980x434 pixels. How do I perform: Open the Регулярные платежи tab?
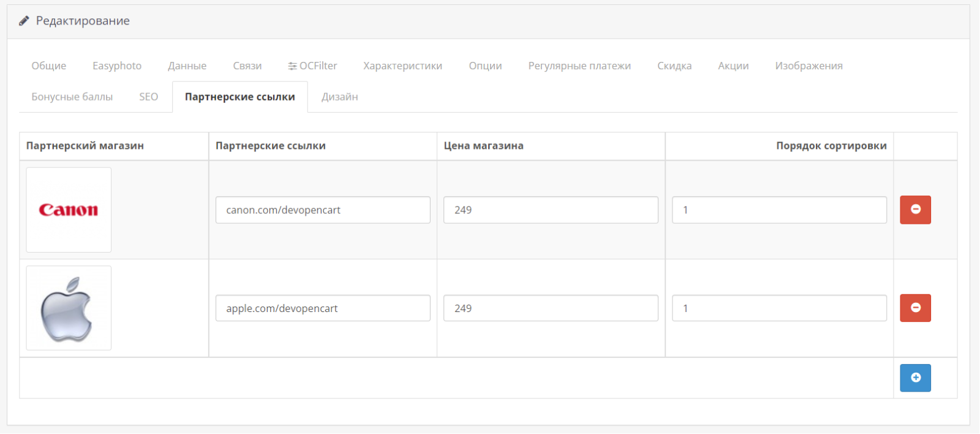(579, 66)
